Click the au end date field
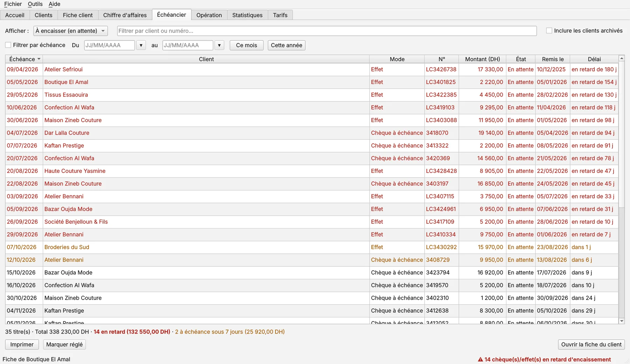630x364 pixels. [188, 45]
